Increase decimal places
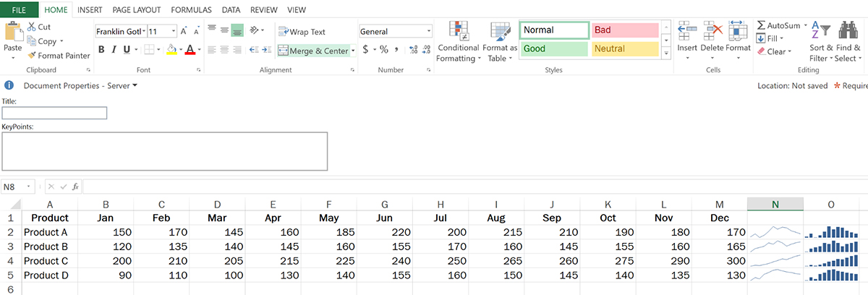868x295 pixels. click(x=413, y=50)
